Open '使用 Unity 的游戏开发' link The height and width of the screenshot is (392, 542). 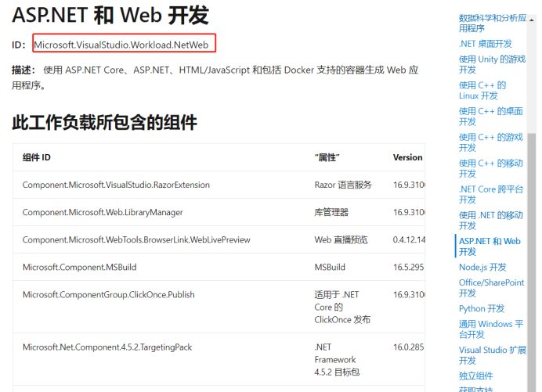coord(492,65)
